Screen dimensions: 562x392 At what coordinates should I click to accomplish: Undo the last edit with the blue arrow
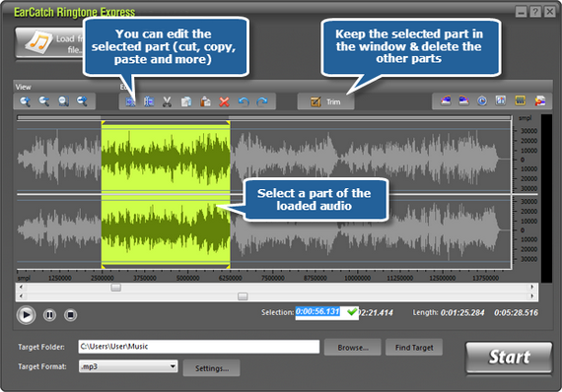coord(244,101)
